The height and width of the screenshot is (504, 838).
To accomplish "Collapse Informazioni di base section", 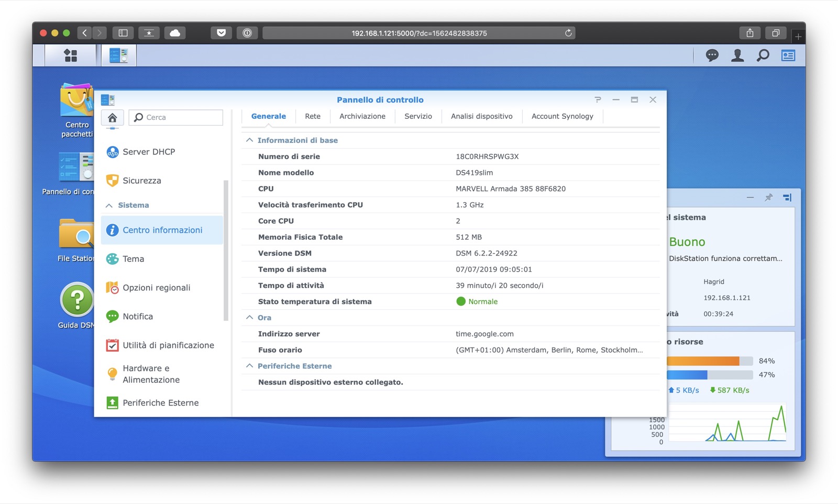I will 249,140.
